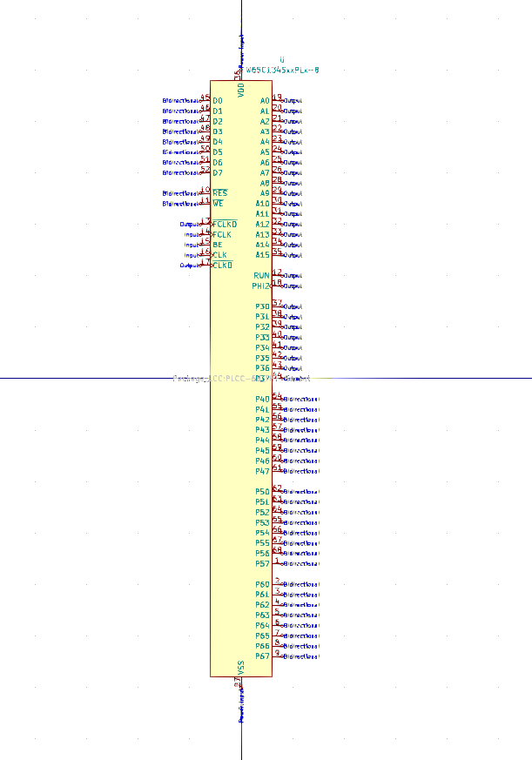The image size is (532, 760).
Task: Pick the WE pin on the left
Action: pyautogui.click(x=219, y=204)
